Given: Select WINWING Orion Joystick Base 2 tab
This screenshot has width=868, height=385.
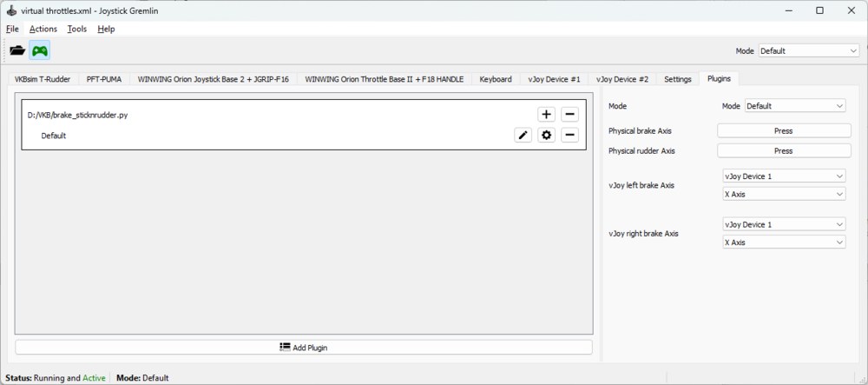Looking at the screenshot, I should tap(214, 79).
